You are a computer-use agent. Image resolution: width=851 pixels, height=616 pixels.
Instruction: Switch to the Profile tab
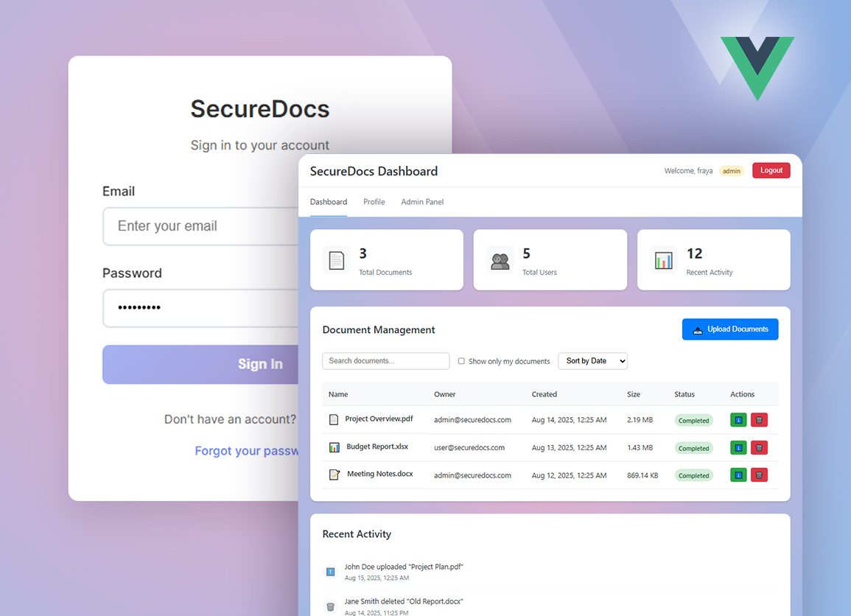(x=374, y=202)
